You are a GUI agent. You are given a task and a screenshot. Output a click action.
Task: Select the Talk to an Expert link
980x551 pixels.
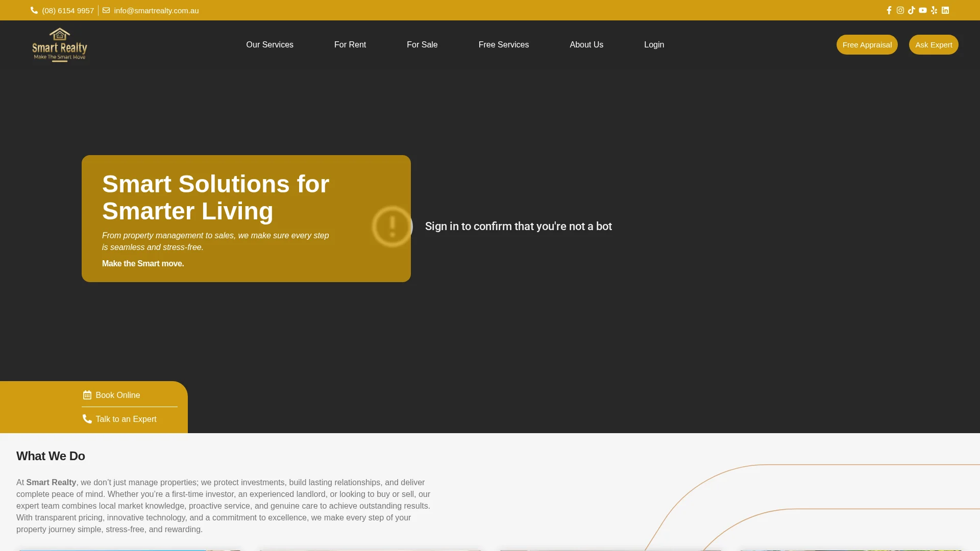click(126, 419)
